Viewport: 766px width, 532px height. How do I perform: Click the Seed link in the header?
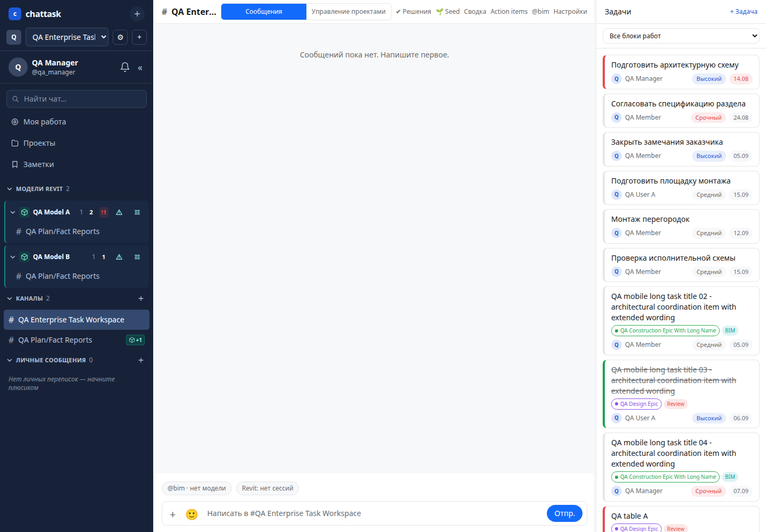coord(448,12)
